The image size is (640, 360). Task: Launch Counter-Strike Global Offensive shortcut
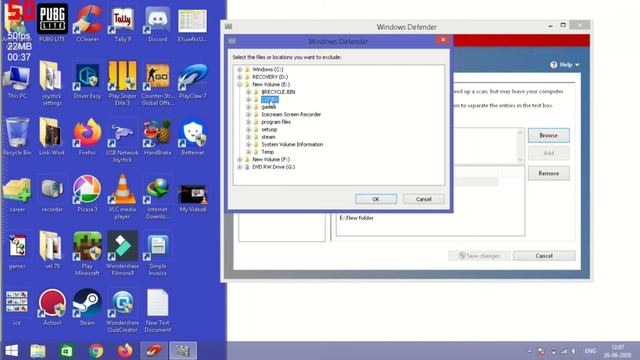[158, 83]
